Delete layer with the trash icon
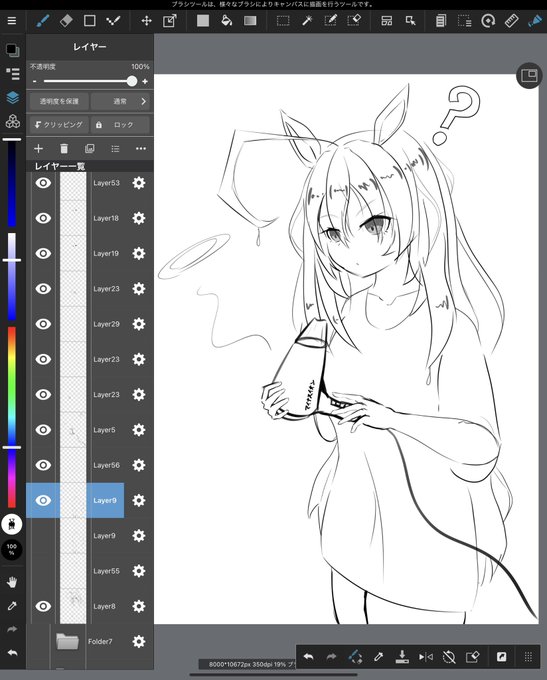This screenshot has width=547, height=680. coord(64,149)
